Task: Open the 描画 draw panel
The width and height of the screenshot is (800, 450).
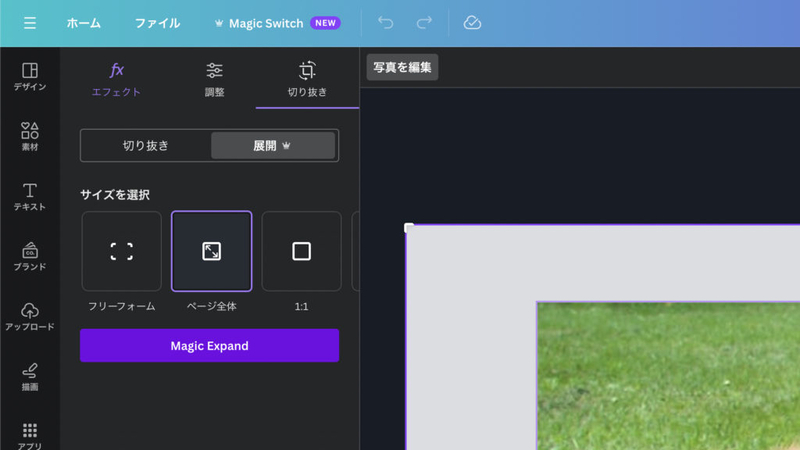Action: [x=30, y=377]
